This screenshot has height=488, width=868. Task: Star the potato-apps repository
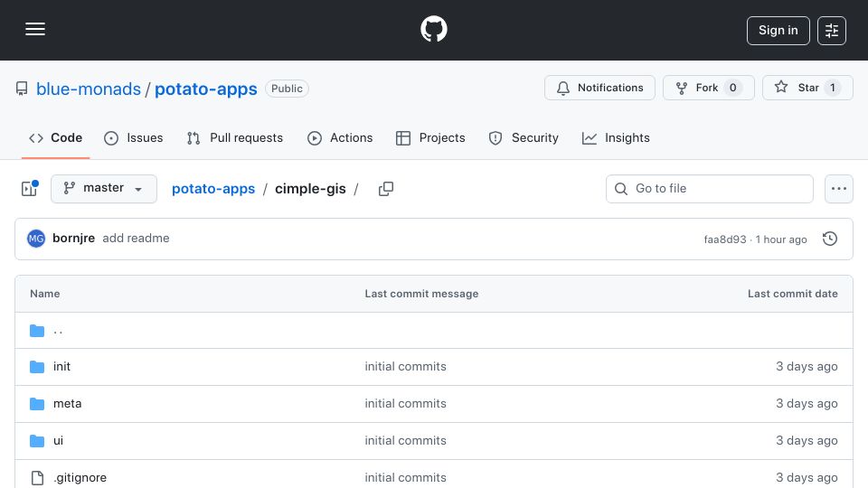click(807, 88)
